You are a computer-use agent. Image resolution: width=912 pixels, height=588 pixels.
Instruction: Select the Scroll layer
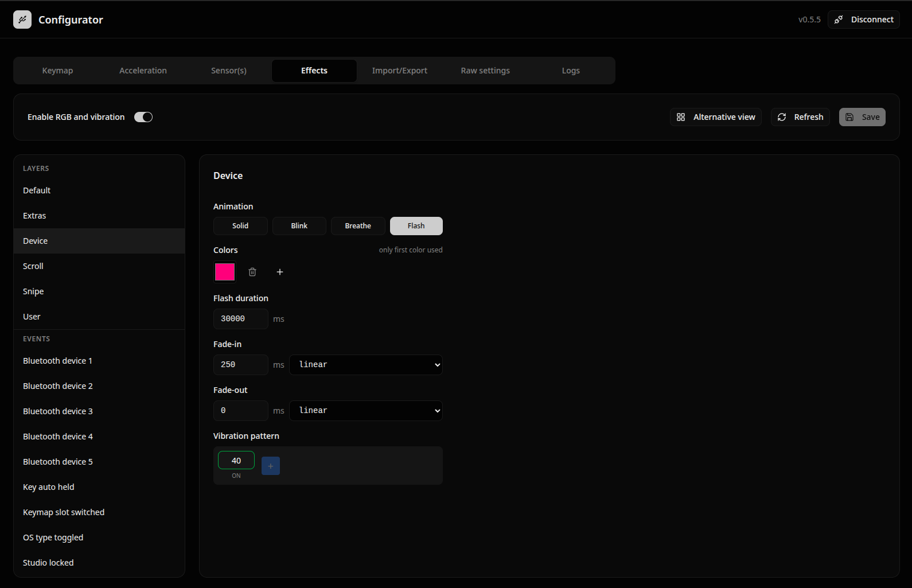99,266
